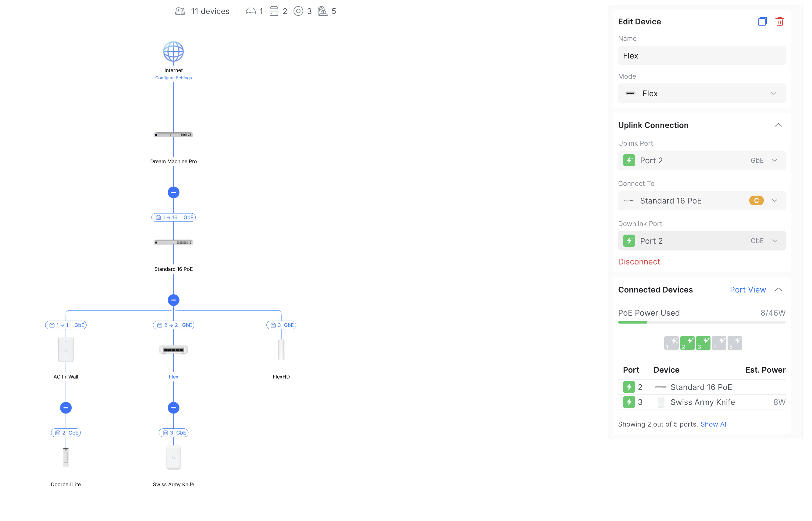The image size is (812, 521).
Task: Click the Est. Power column header
Action: (765, 370)
